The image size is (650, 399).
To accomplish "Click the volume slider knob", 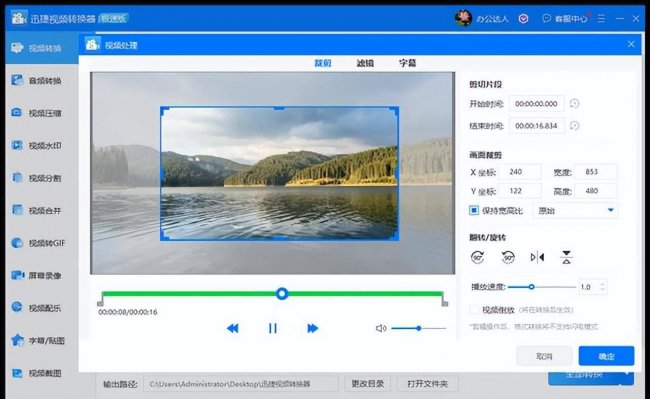I will point(419,328).
